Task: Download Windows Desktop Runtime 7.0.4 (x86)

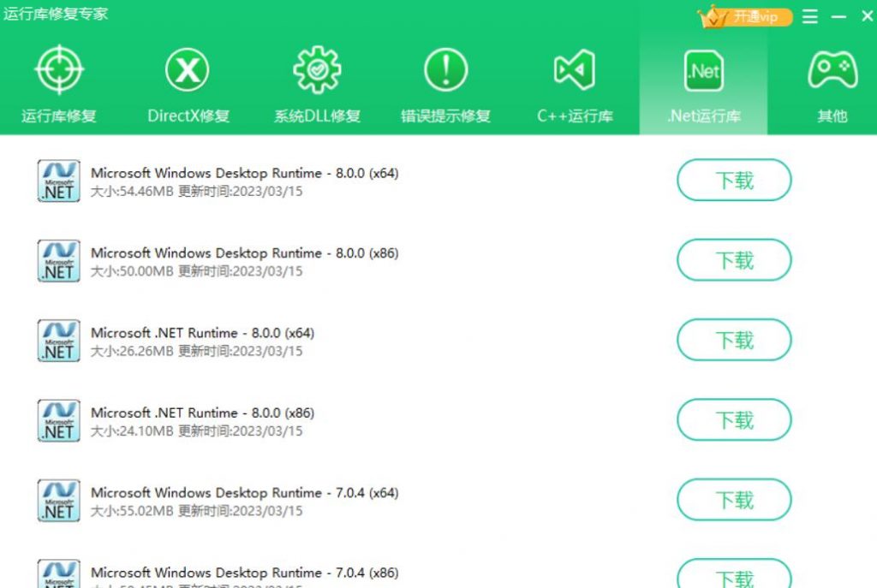Action: click(734, 573)
